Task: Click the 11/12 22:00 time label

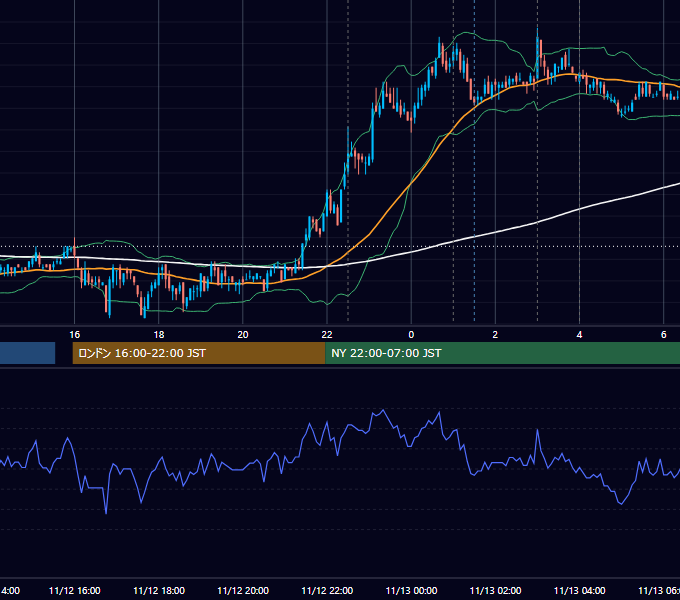Action: [x=327, y=590]
